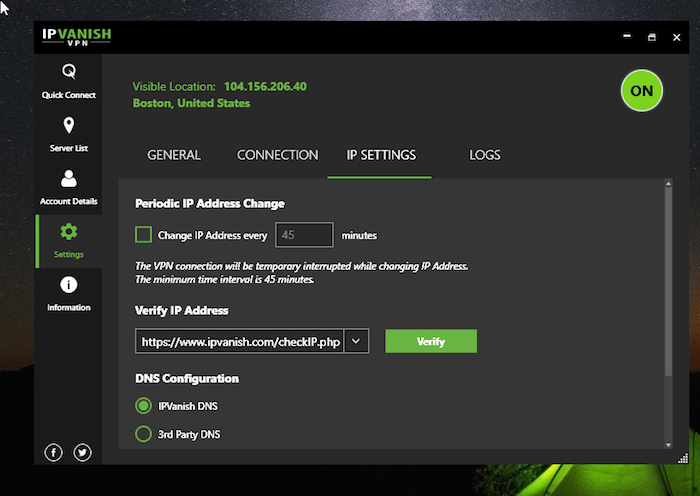Select the 3rd Party DNS radio option
Image resolution: width=700 pixels, height=496 pixels.
coord(143,433)
